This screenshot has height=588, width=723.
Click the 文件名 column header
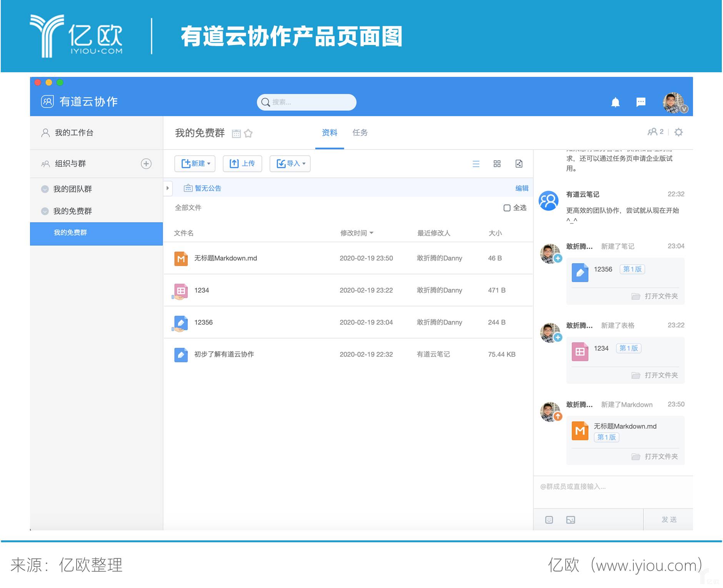click(184, 233)
